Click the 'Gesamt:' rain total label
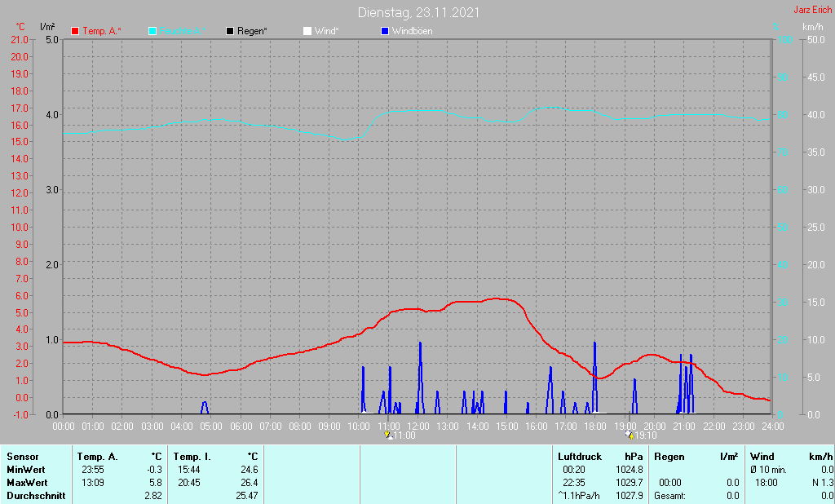 [670, 496]
